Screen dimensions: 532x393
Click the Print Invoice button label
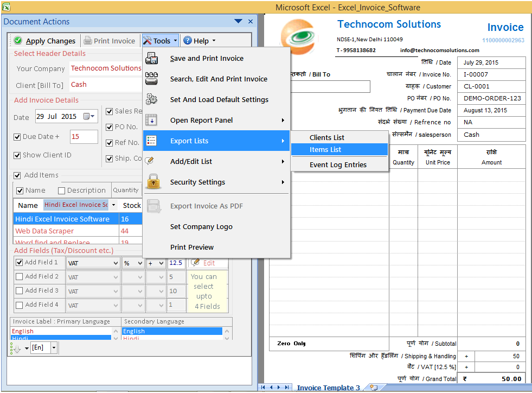click(114, 41)
